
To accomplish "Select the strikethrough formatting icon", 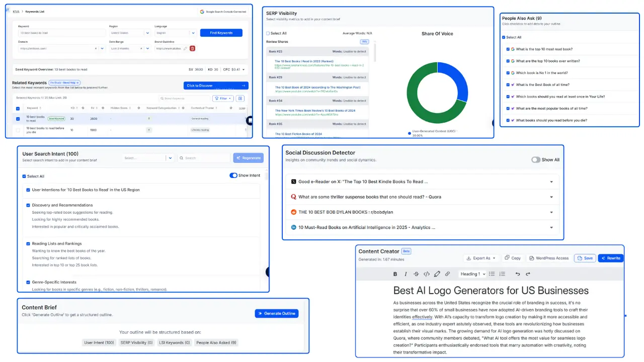I will coord(416,274).
